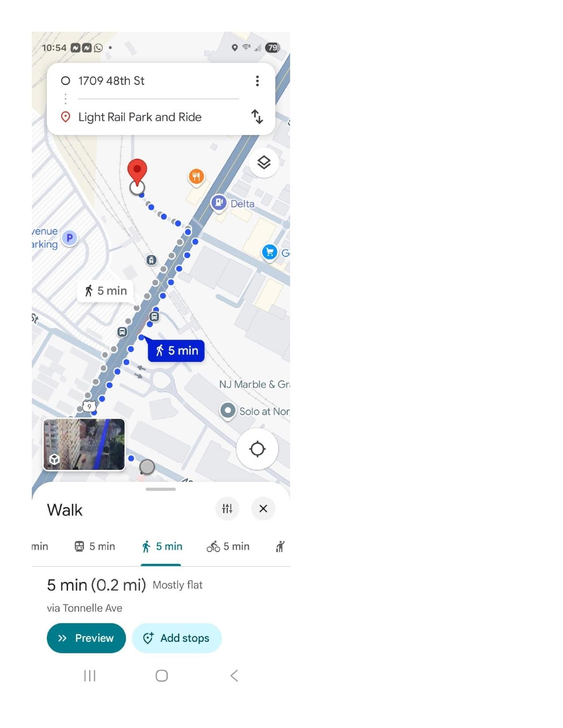The height and width of the screenshot is (728, 563).
Task: Tap the Delta gas station marker
Action: tap(219, 203)
